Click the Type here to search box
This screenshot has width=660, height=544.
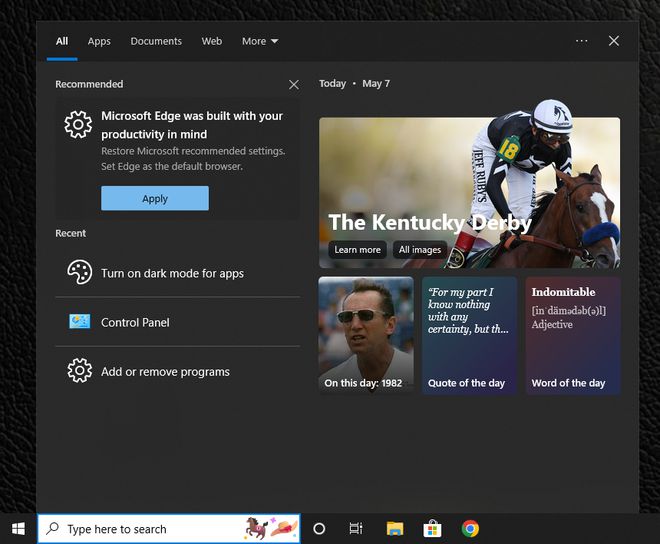[150, 529]
